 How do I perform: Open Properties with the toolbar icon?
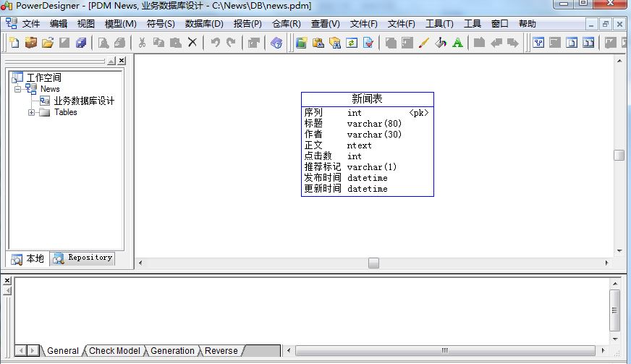coord(253,42)
